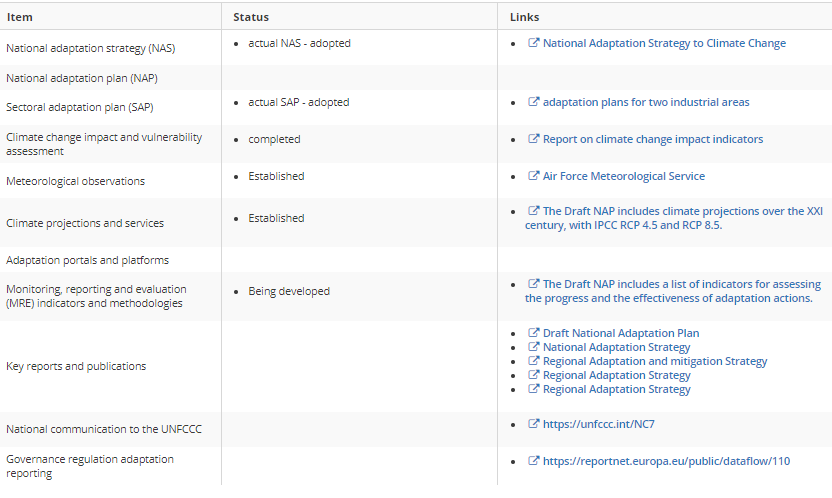Select the Item column header
Viewport: 832px width, 498px height.
point(20,17)
